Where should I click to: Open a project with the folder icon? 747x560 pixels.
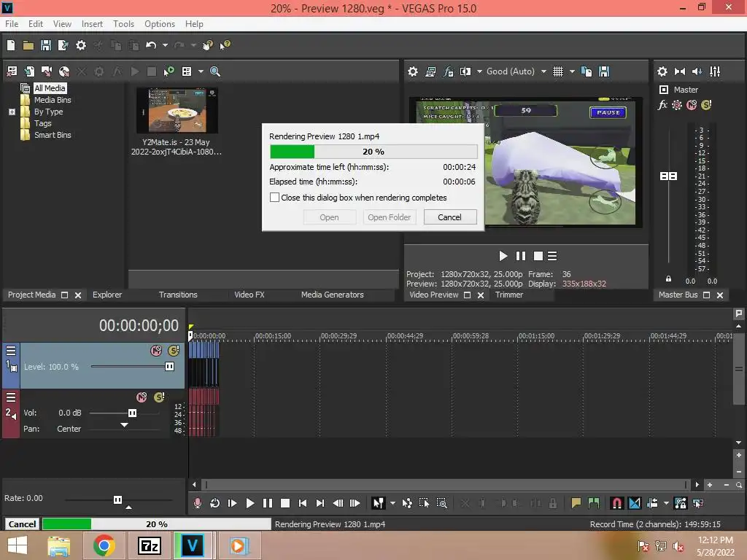(x=28, y=45)
